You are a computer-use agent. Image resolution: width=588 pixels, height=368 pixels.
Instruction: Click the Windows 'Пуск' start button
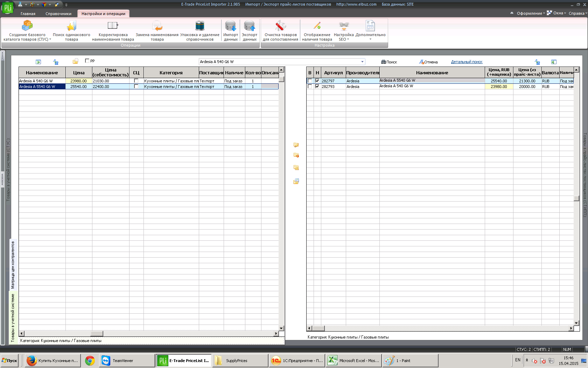[x=10, y=360]
